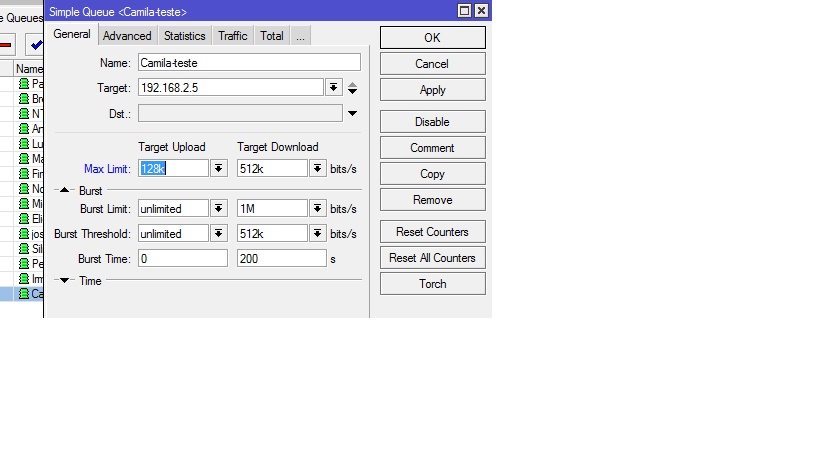Show more tabs via the ... tab

coord(300,36)
